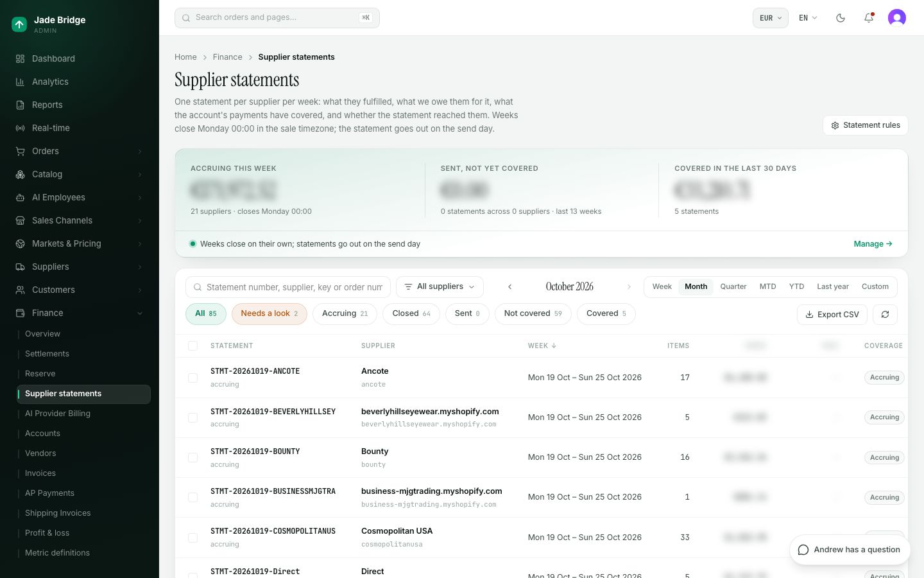
Task: Refresh the statements list
Action: pos(885,315)
